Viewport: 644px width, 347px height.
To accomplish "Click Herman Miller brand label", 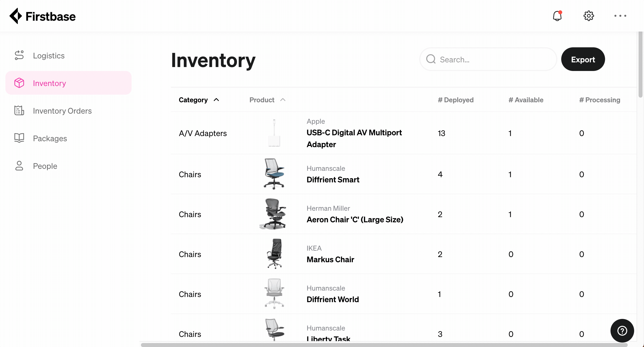I will (328, 208).
